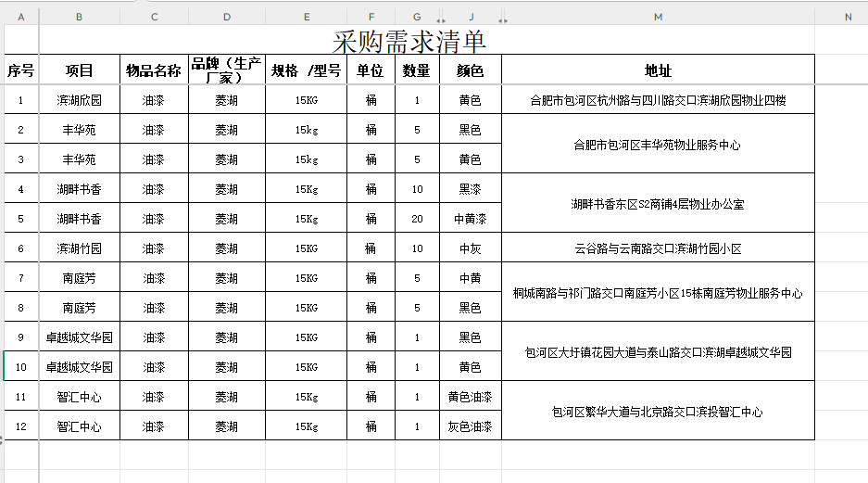Click the select-all corner above row headers

3,17
